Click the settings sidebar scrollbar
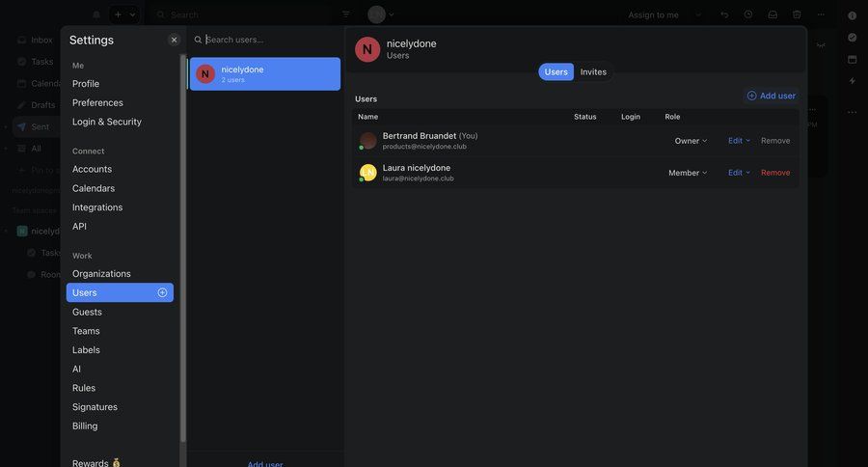Image resolution: width=868 pixels, height=467 pixels. click(x=183, y=248)
